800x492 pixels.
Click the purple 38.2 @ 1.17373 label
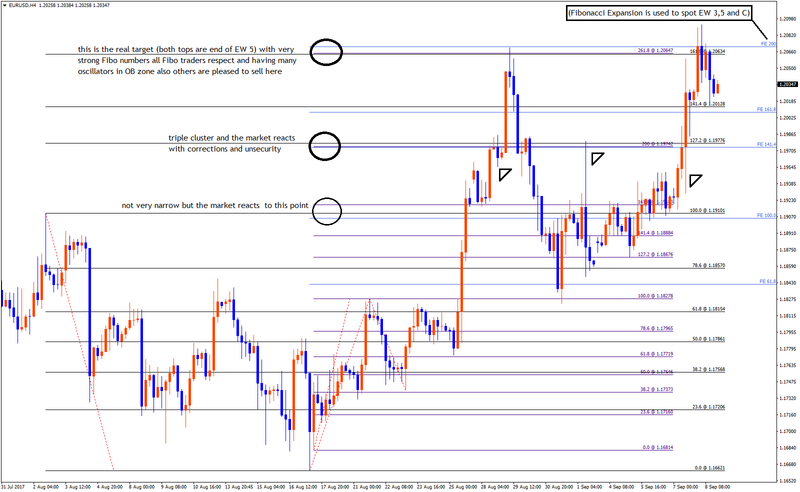click(x=656, y=389)
